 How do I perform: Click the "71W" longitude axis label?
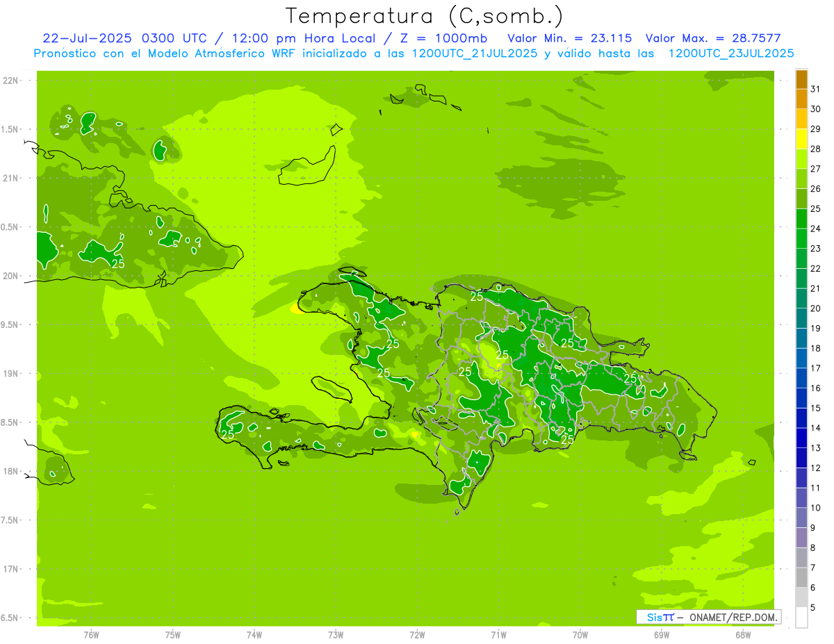click(x=498, y=635)
